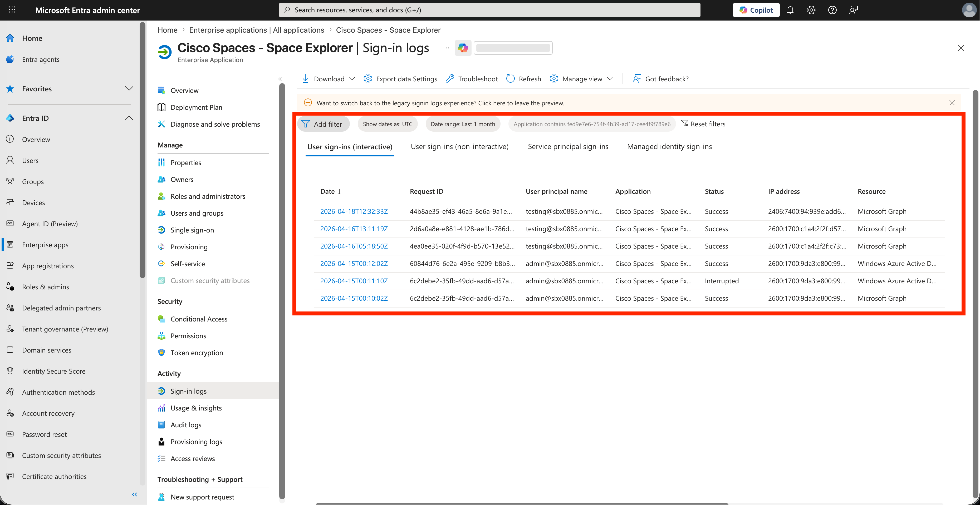Open Password reset sidebar item

point(44,434)
